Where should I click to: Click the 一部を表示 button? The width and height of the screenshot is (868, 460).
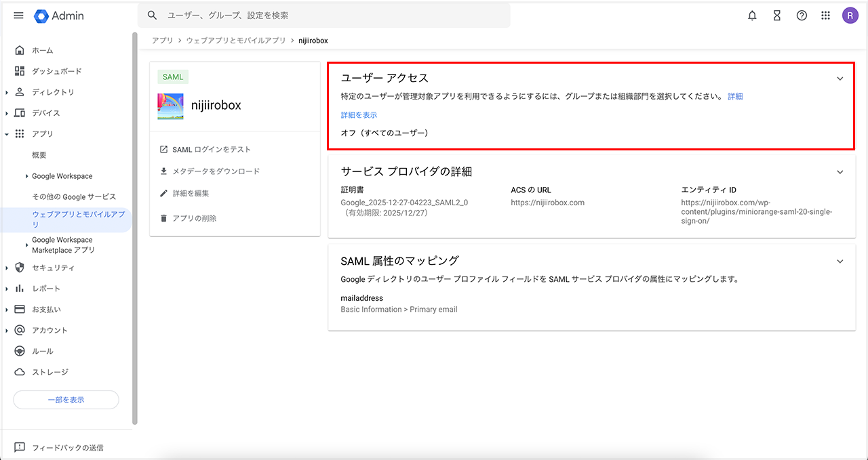tap(66, 400)
